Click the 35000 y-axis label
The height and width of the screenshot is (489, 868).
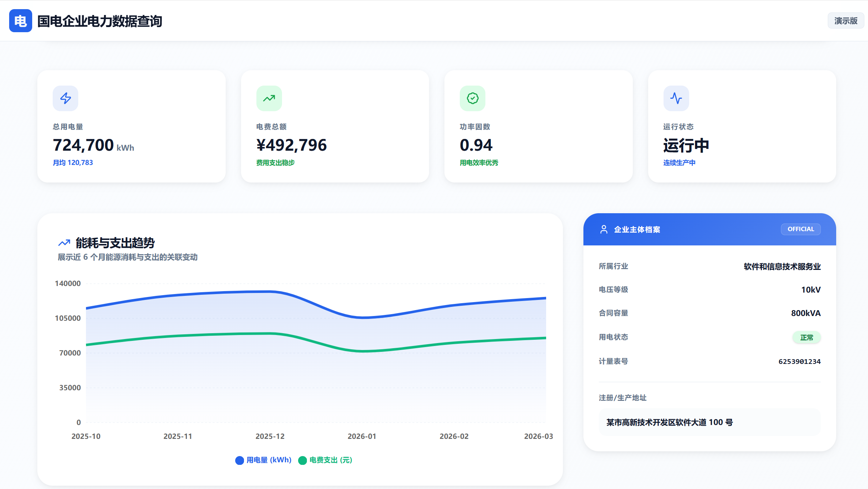click(70, 388)
